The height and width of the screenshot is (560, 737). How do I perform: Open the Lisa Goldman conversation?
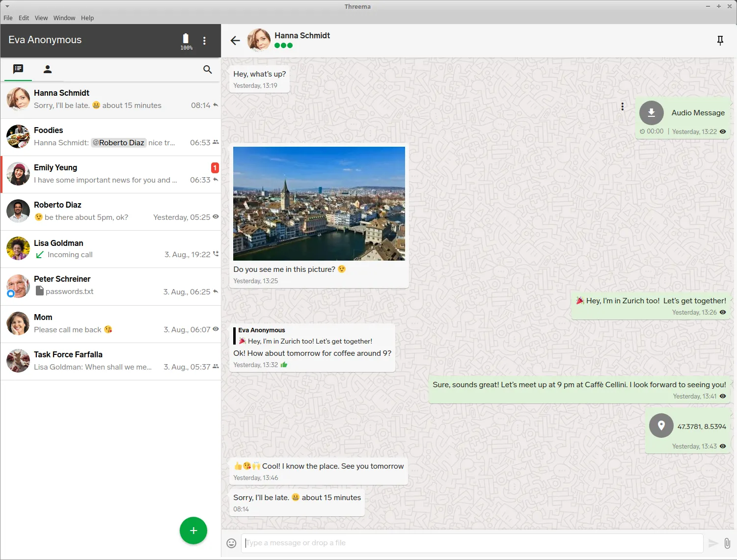[111, 249]
